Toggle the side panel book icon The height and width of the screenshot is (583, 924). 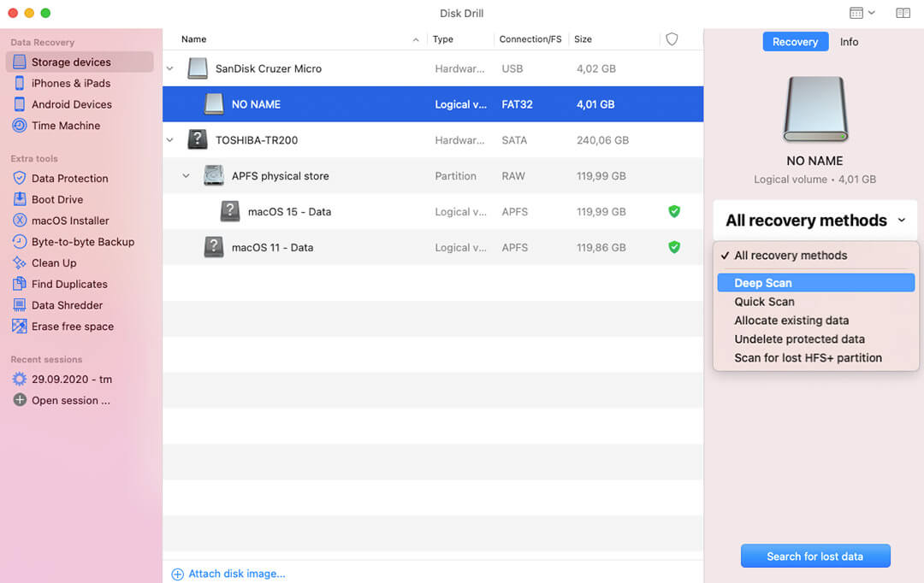pos(903,13)
